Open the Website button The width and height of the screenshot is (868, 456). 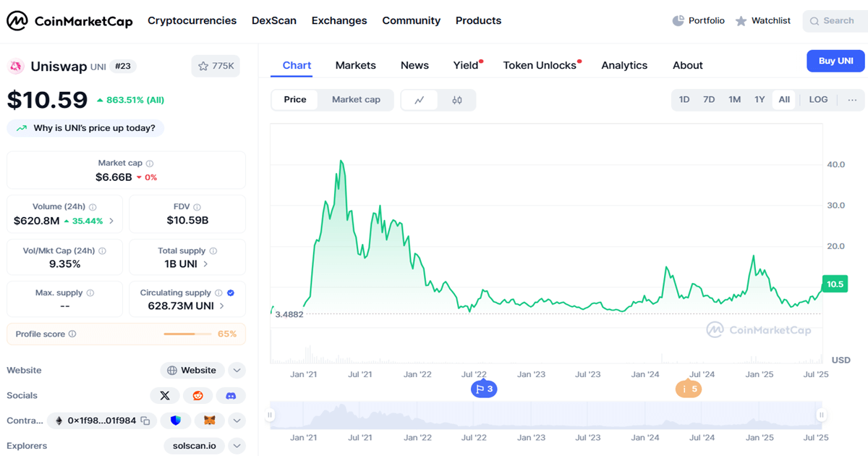tap(192, 371)
